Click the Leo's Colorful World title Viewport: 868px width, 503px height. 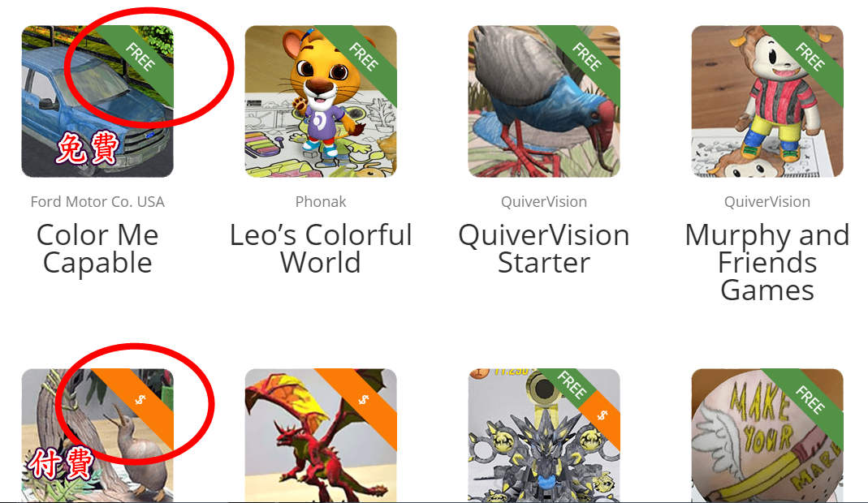coord(321,248)
